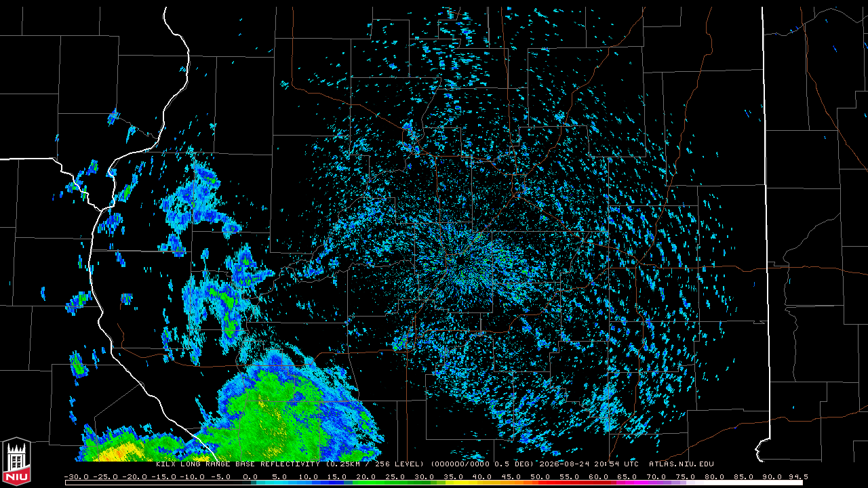Click the "75.0" scale label
The image size is (868, 488).
tap(686, 476)
